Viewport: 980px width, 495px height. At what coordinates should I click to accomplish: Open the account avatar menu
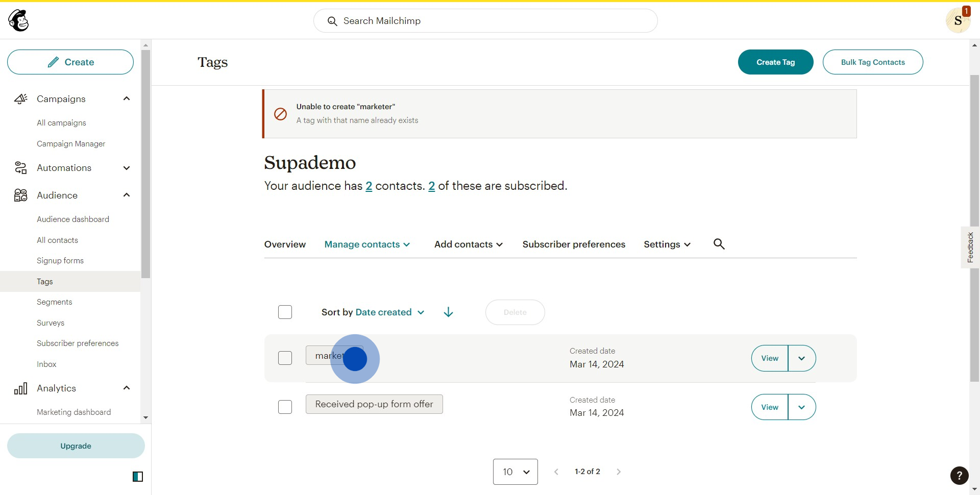[958, 20]
